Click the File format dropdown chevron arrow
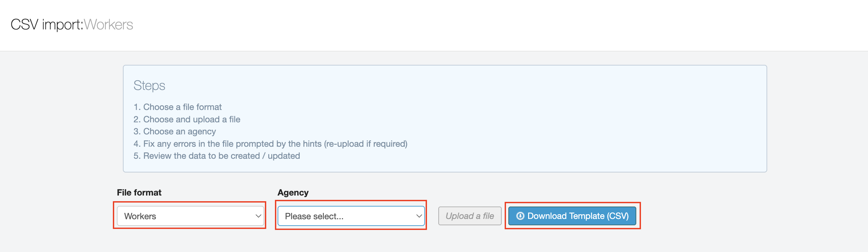The image size is (868, 252). 259,216
